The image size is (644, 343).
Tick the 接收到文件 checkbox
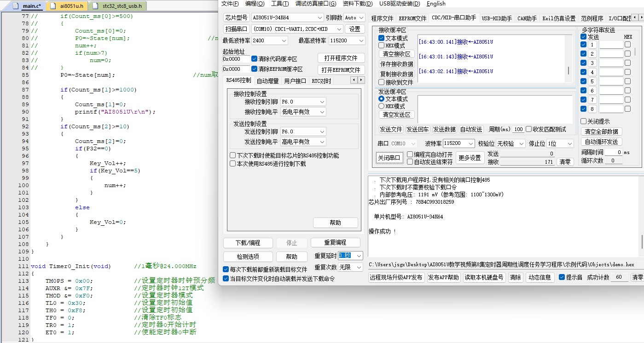tap(381, 82)
